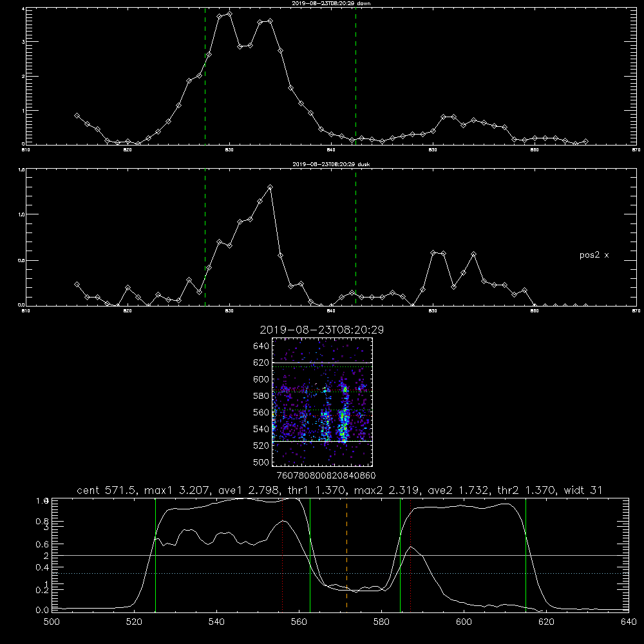
Task: Click the green vertical line near 563 in bottom plot
Action: tap(310, 554)
